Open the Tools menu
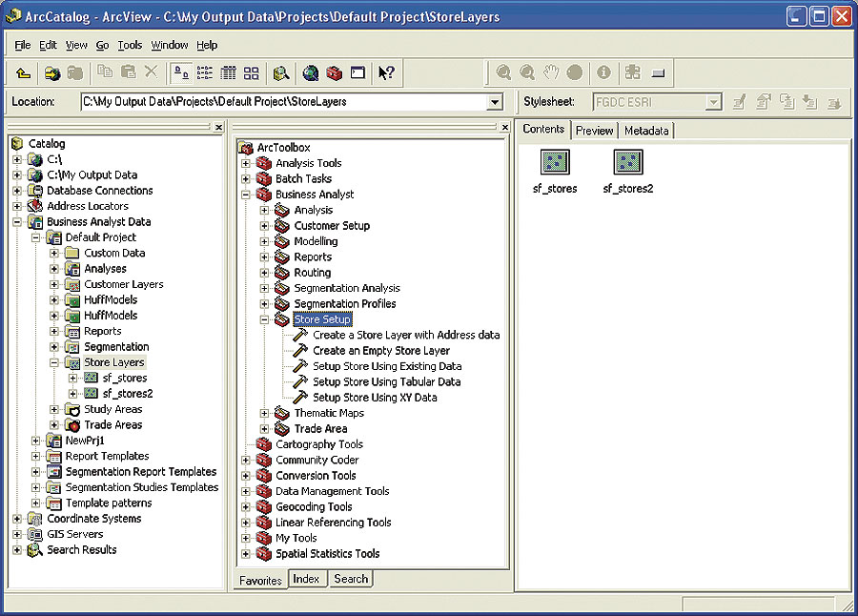The width and height of the screenshot is (858, 616). click(130, 45)
